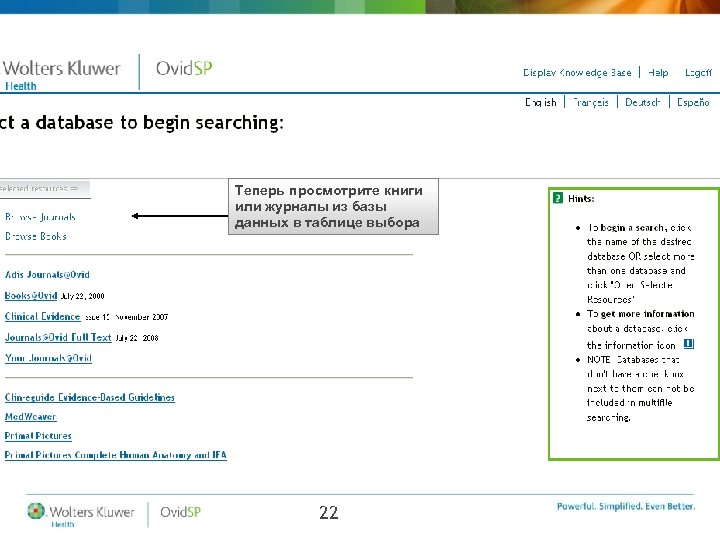Click the Hints question mark icon
This screenshot has height=540, width=720.
point(558,198)
